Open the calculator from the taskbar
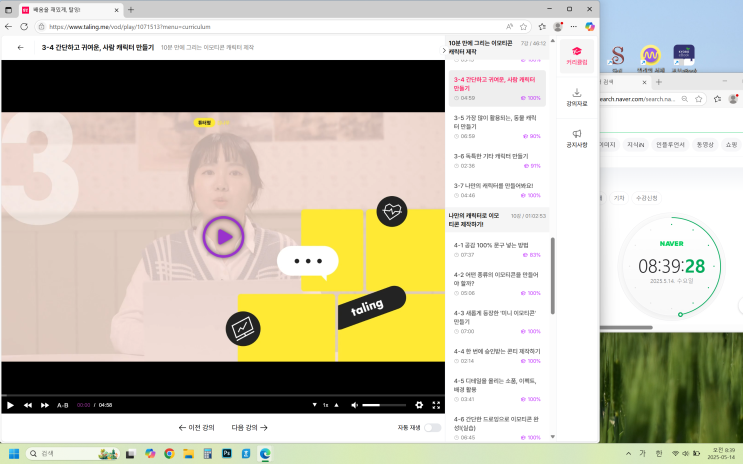This screenshot has height=464, width=743. [208, 454]
